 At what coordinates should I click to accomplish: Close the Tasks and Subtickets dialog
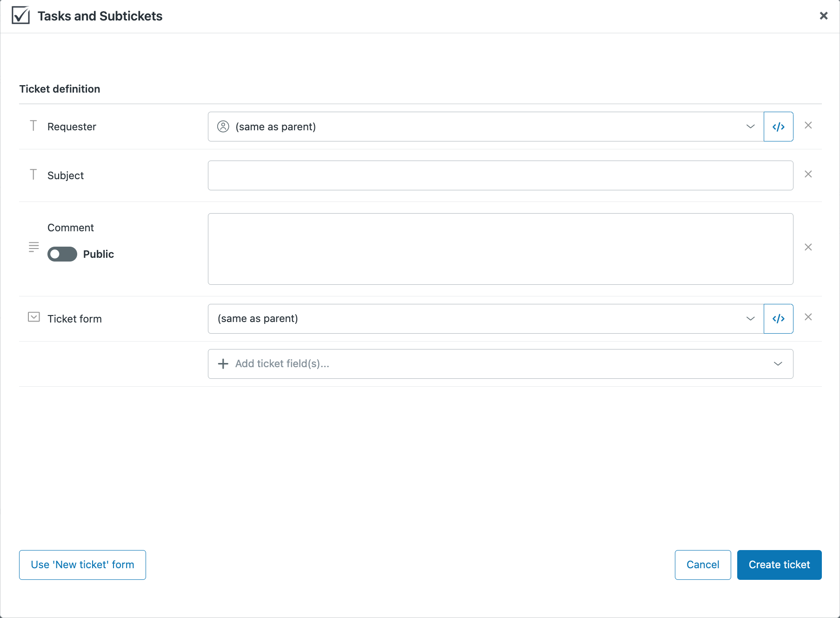pyautogui.click(x=824, y=16)
